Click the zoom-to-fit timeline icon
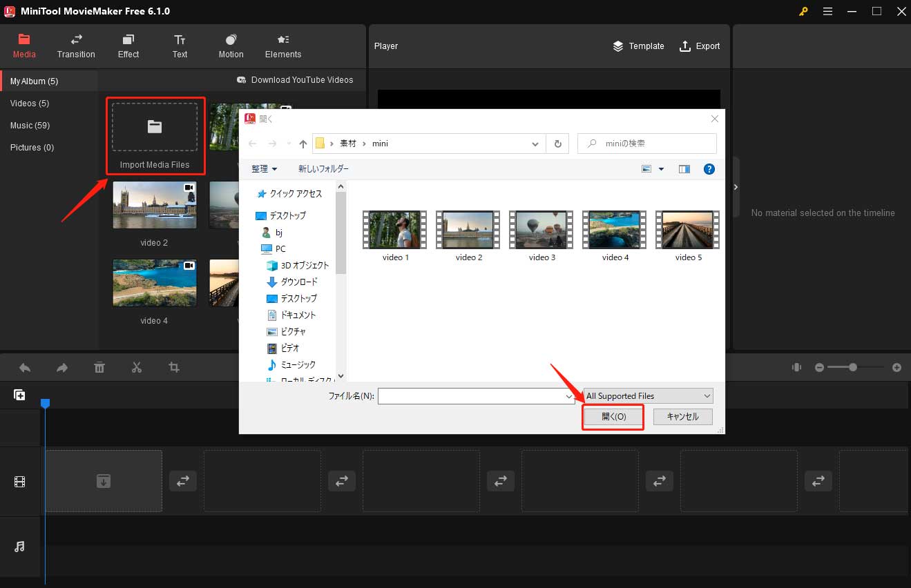911x588 pixels. point(796,368)
